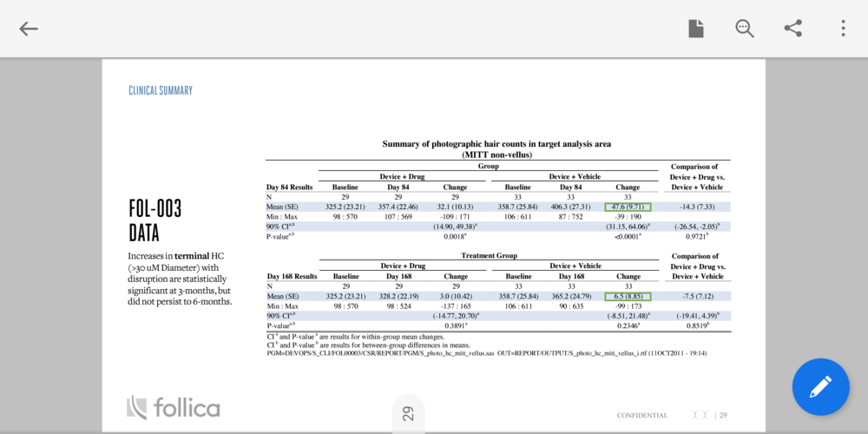Tap the back arrow to exit document

pyautogui.click(x=29, y=29)
